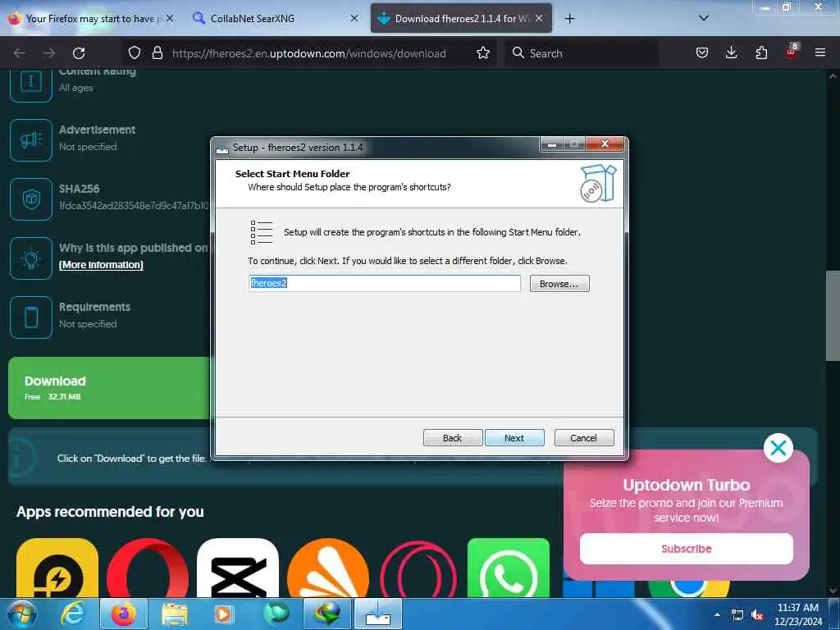Open the extensions puzzle icon
Image resolution: width=840 pixels, height=630 pixels.
coord(761,52)
